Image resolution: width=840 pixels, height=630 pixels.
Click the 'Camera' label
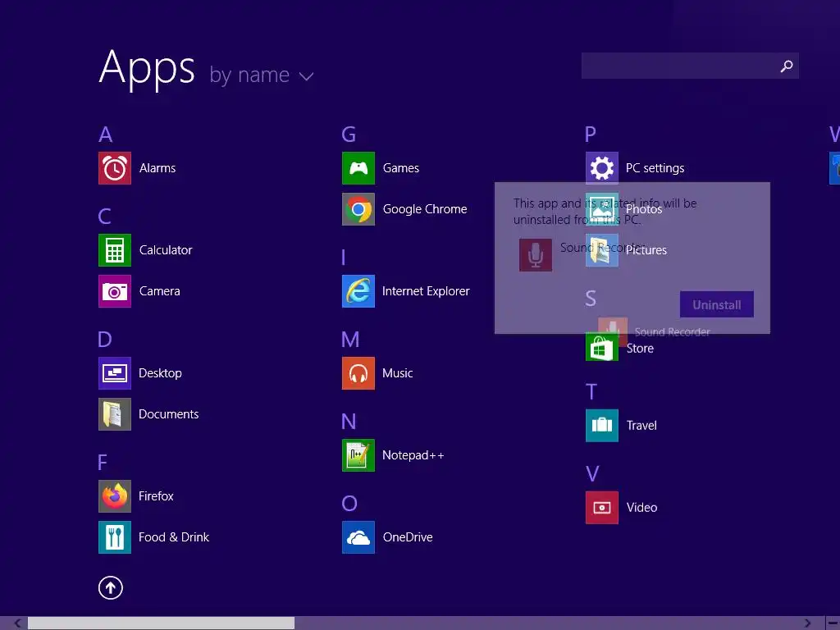point(160,291)
